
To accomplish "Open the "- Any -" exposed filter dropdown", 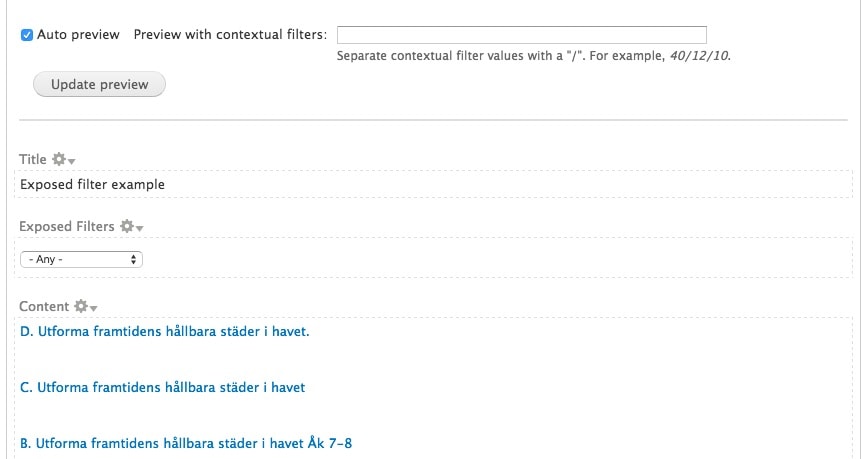I will (x=81, y=259).
